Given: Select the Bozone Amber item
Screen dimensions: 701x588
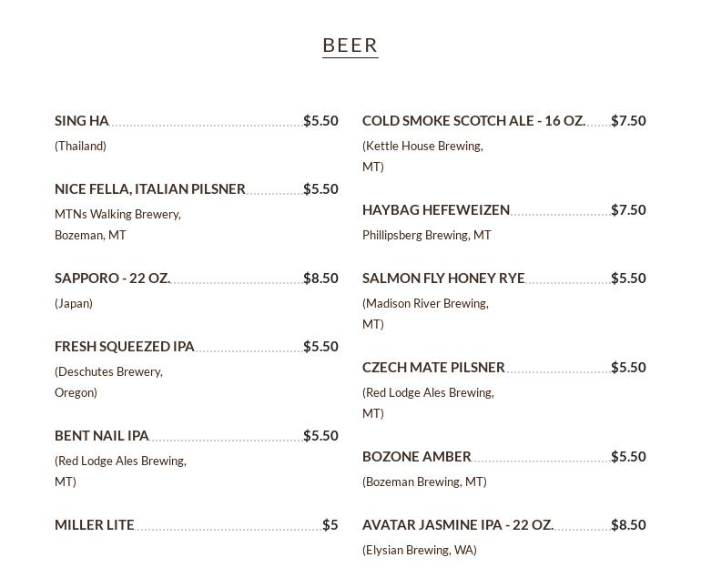Looking at the screenshot, I should pos(417,457).
